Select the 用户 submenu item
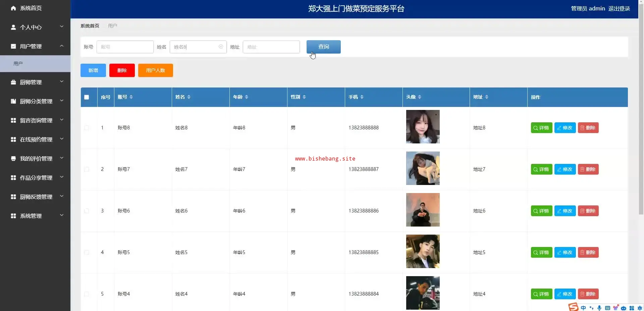 point(35,64)
